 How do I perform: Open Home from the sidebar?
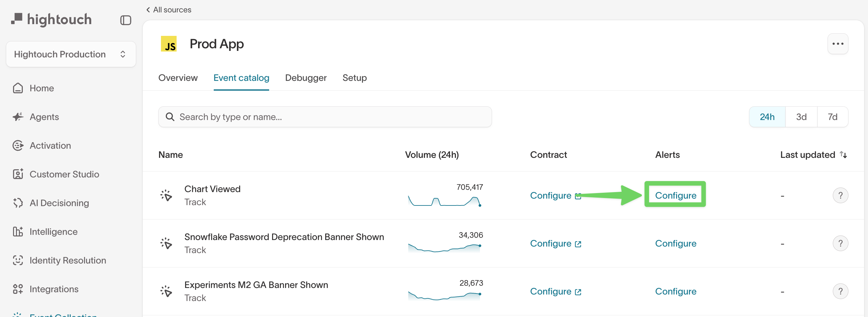coord(41,88)
